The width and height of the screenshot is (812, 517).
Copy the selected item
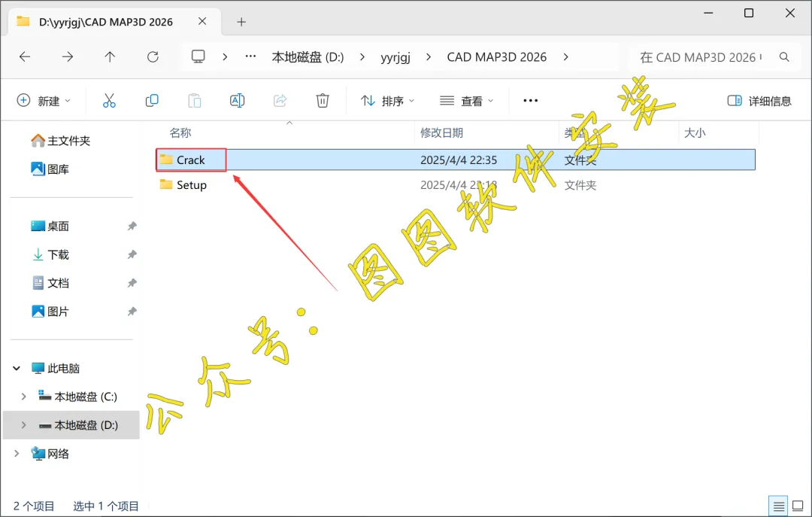tap(152, 101)
